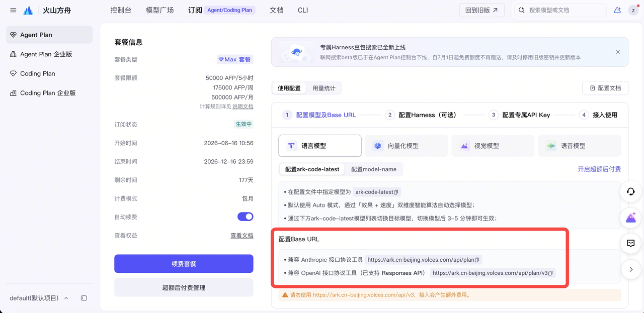Open the headset customer support icon
The height and width of the screenshot is (313, 644).
pos(630,191)
